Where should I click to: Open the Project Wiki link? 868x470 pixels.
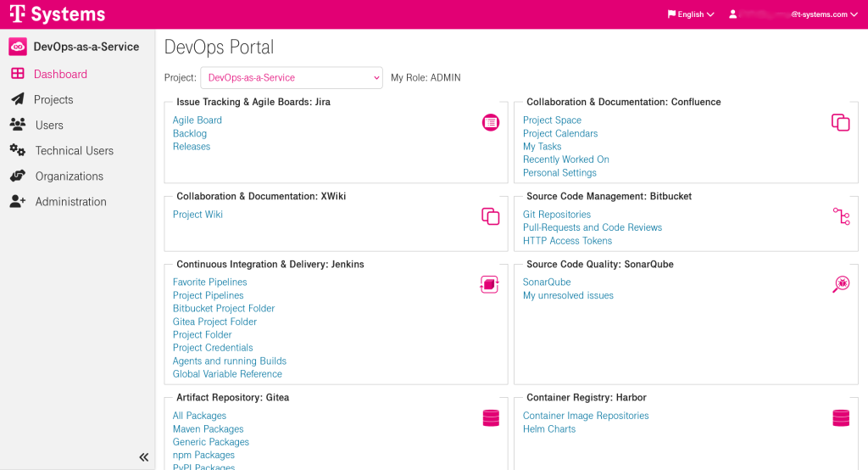pos(198,214)
